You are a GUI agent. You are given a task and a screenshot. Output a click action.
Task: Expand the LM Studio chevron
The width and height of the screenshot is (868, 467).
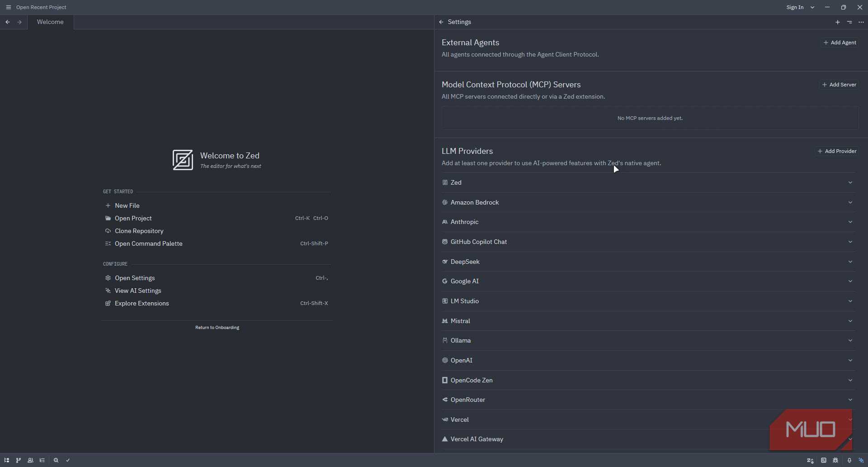click(x=850, y=301)
